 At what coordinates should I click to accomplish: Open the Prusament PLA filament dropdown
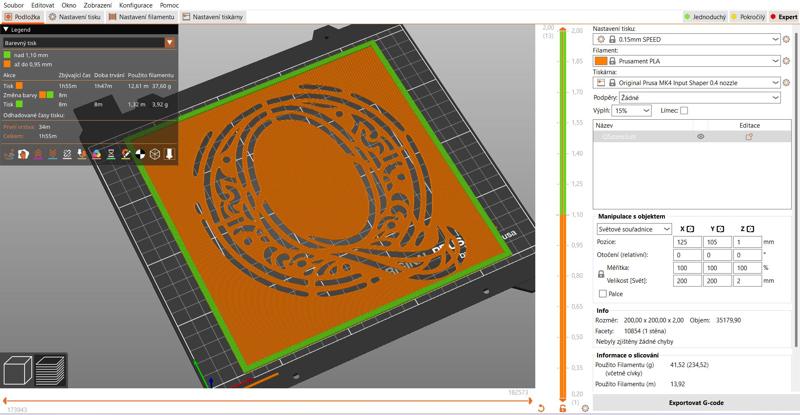pyautogui.click(x=687, y=61)
